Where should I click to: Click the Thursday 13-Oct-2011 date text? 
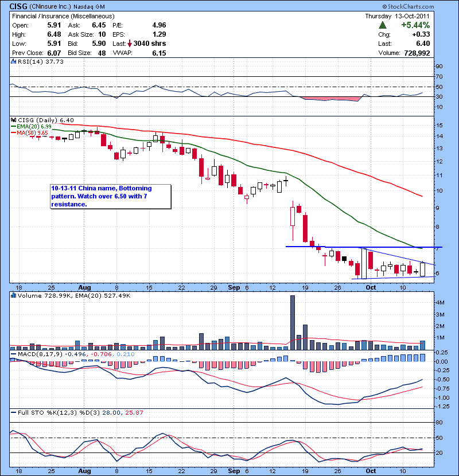click(x=398, y=16)
